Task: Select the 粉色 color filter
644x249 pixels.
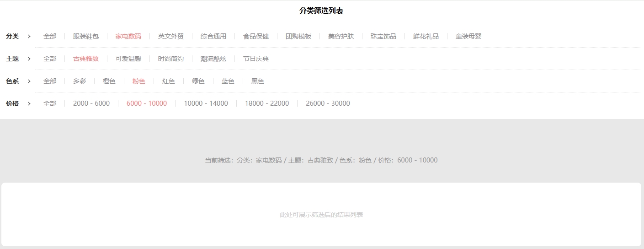Action: pos(139,81)
